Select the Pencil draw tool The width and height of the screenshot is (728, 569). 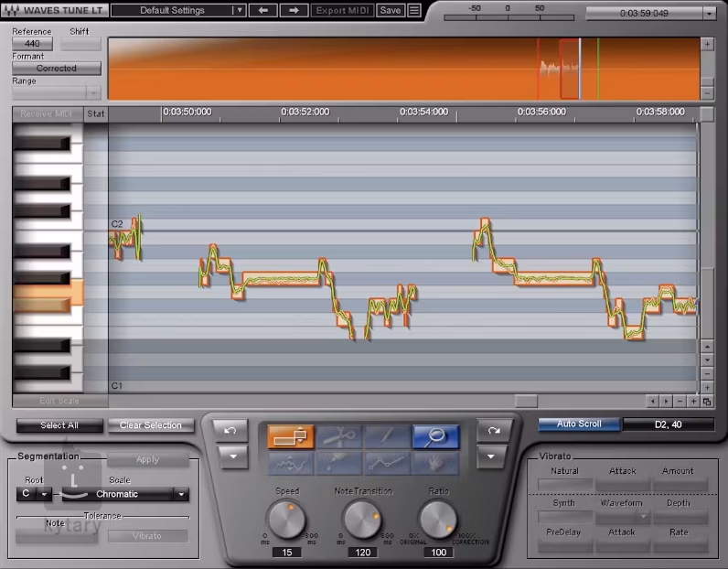click(387, 437)
